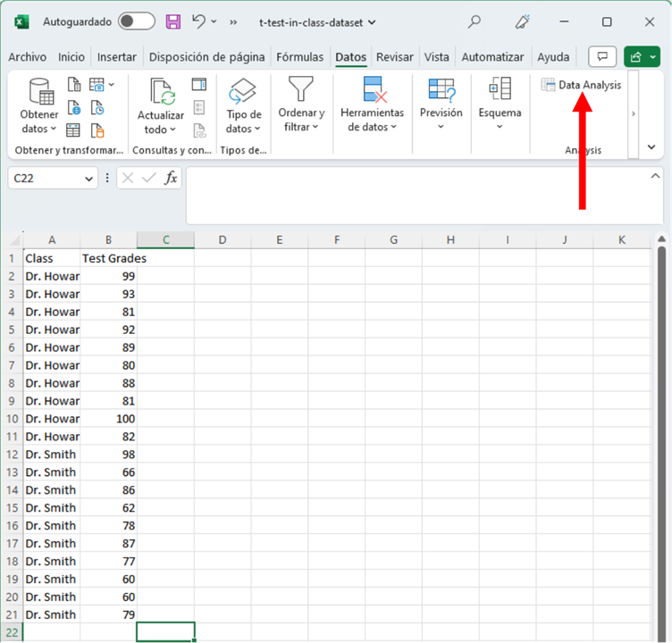Open the Insertar ribbon tab
Viewport: 672px width, 643px height.
click(117, 57)
